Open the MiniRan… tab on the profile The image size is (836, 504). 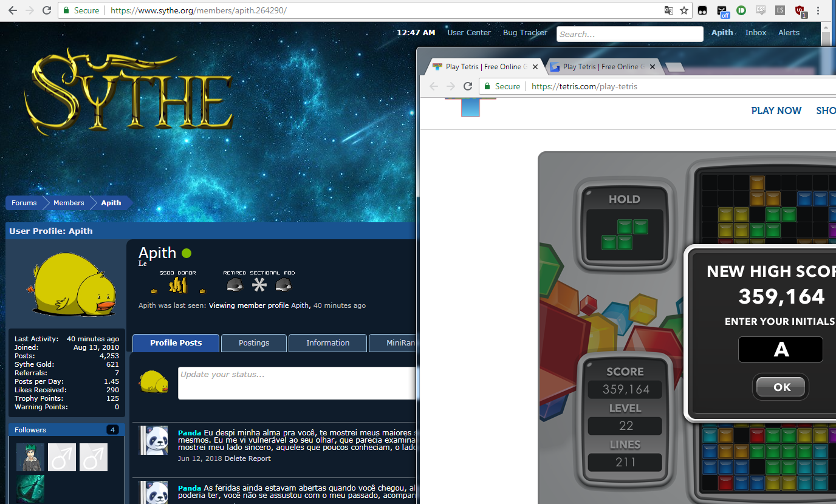(x=392, y=343)
